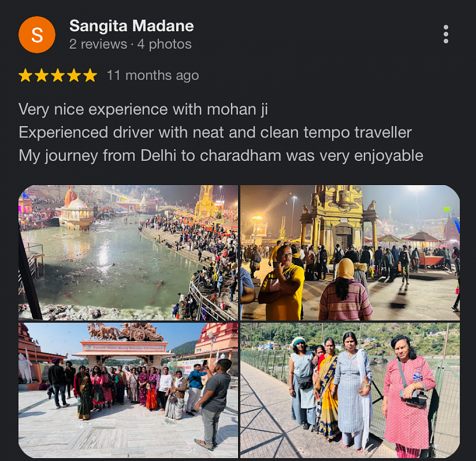Tap the orange S profile avatar
Screen dimensions: 476x461
[x=37, y=35]
